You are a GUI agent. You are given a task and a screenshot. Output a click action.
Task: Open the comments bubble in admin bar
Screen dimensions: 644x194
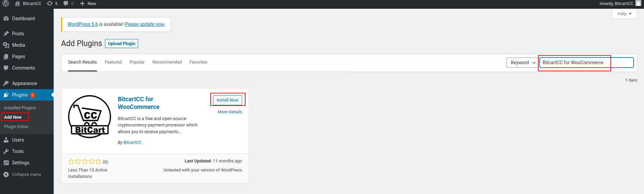[66, 4]
